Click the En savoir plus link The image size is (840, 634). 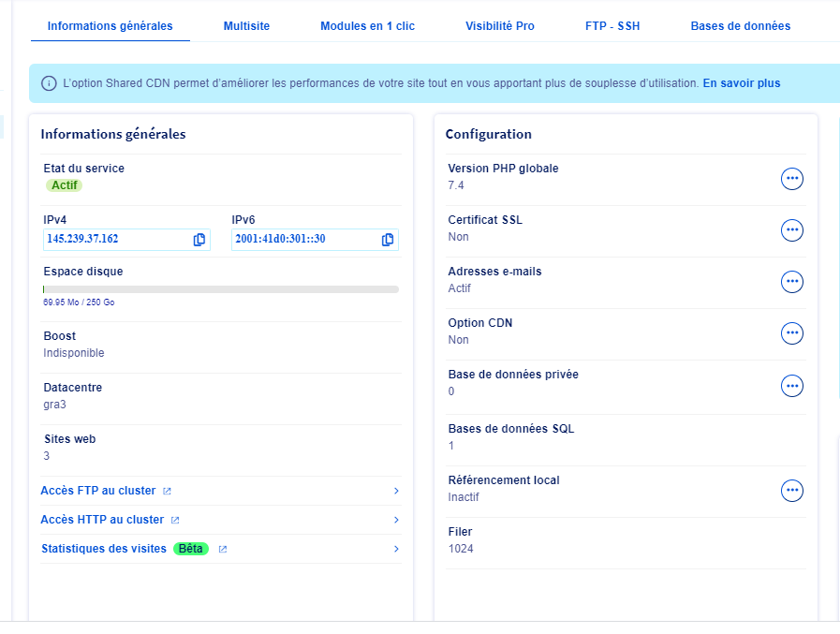[741, 84]
